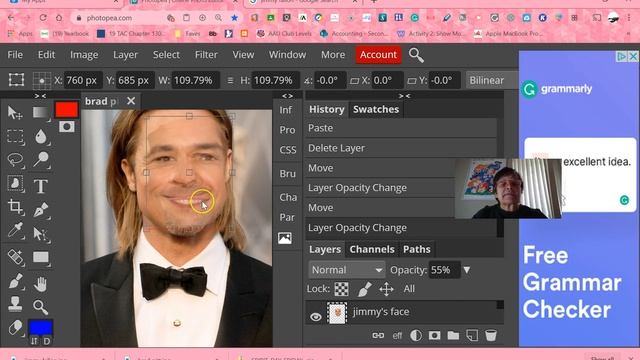This screenshot has width=640, height=360.
Task: Add a raster mask to layer
Action: pos(434,336)
